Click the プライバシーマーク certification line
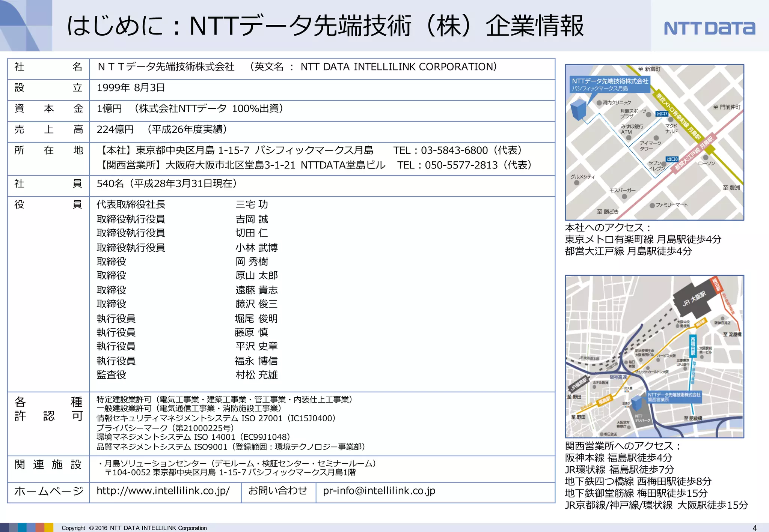Image resolution: width=769 pixels, height=532 pixels. click(x=165, y=428)
